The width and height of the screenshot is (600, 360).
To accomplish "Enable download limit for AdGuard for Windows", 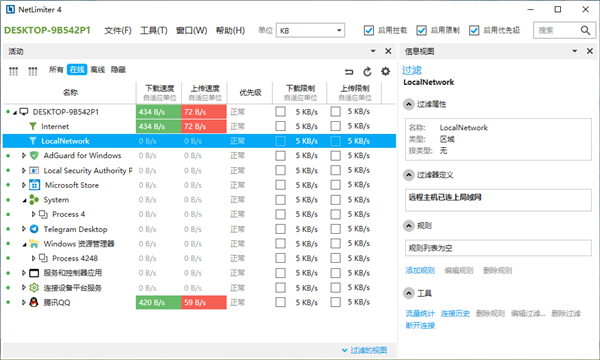I will coord(280,156).
